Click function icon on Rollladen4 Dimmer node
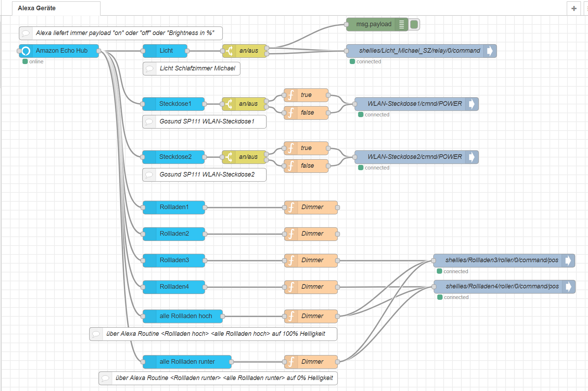The image size is (588, 391). [x=291, y=287]
